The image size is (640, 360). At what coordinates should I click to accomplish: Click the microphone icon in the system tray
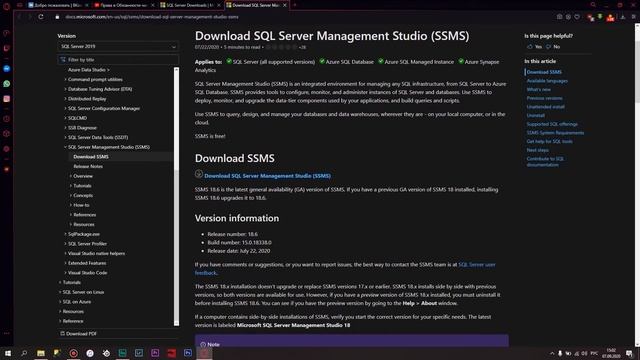coord(560,353)
